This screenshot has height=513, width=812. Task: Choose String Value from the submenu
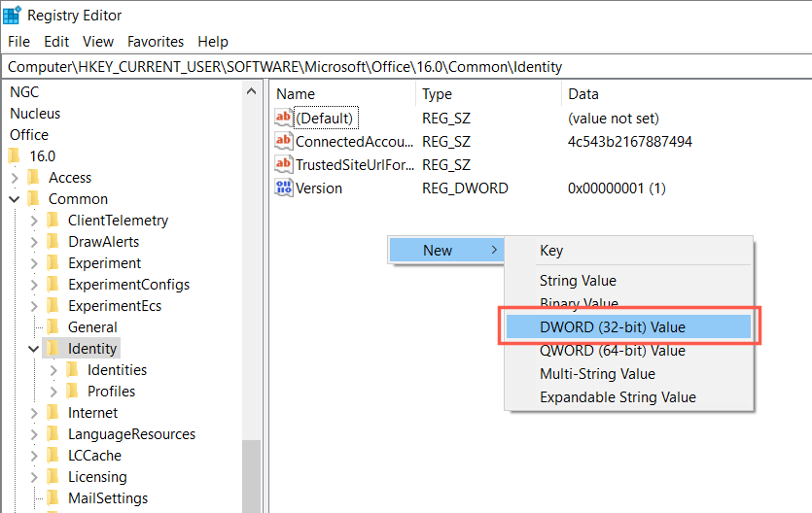(x=628, y=280)
